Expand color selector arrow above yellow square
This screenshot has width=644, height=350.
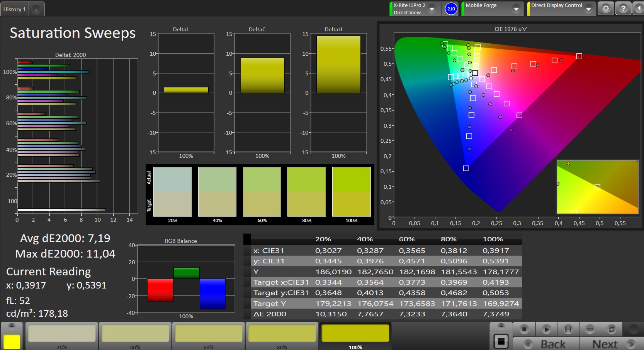click(12, 326)
